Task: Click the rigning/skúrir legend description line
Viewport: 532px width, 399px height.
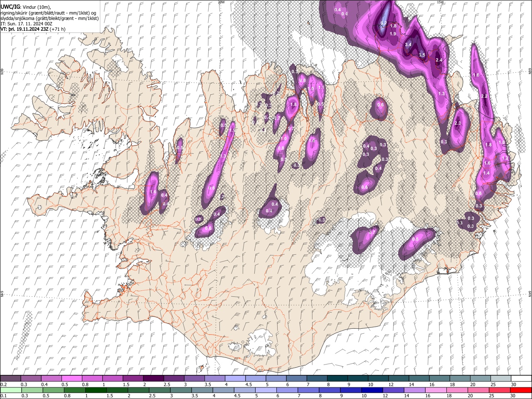Action: coord(48,13)
